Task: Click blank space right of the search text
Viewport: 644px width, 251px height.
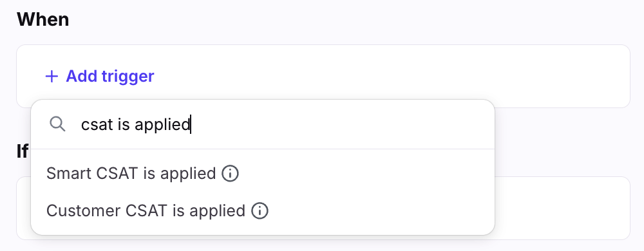Action: (341, 124)
